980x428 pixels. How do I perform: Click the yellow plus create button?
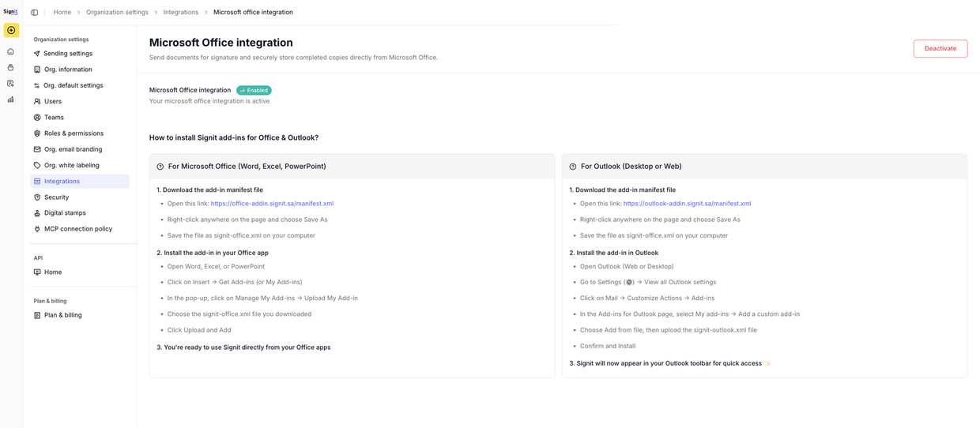point(11,30)
